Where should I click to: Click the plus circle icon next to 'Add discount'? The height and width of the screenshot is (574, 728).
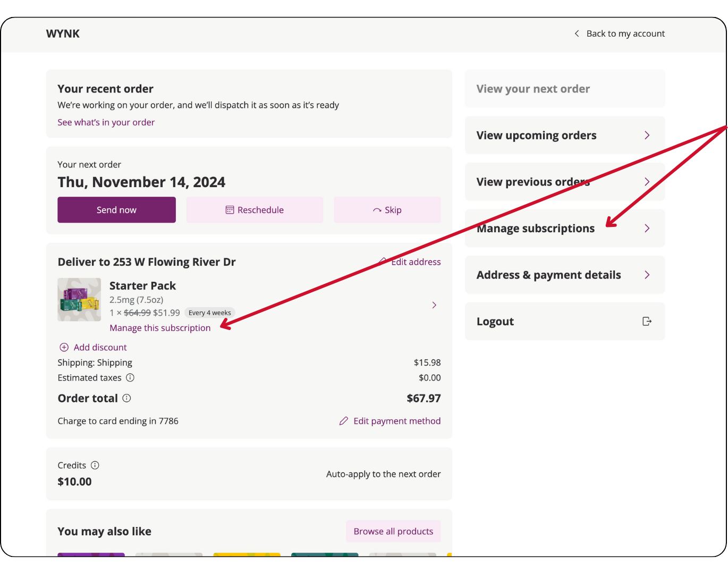pos(64,347)
